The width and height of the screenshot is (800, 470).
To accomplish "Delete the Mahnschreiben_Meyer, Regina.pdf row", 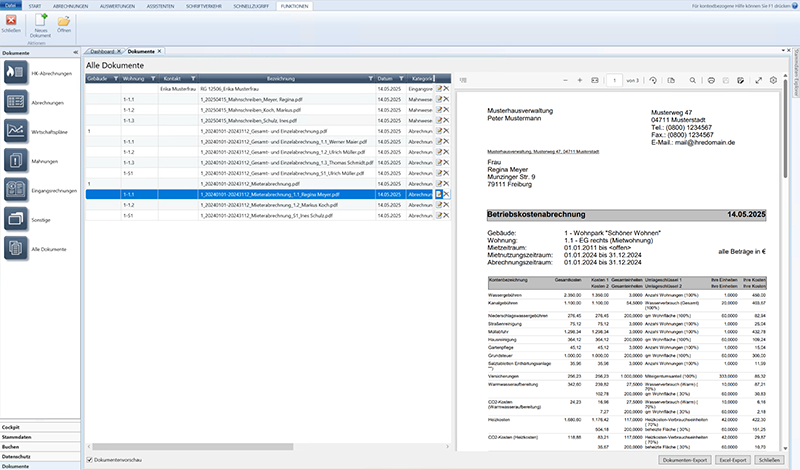I will tap(446, 99).
